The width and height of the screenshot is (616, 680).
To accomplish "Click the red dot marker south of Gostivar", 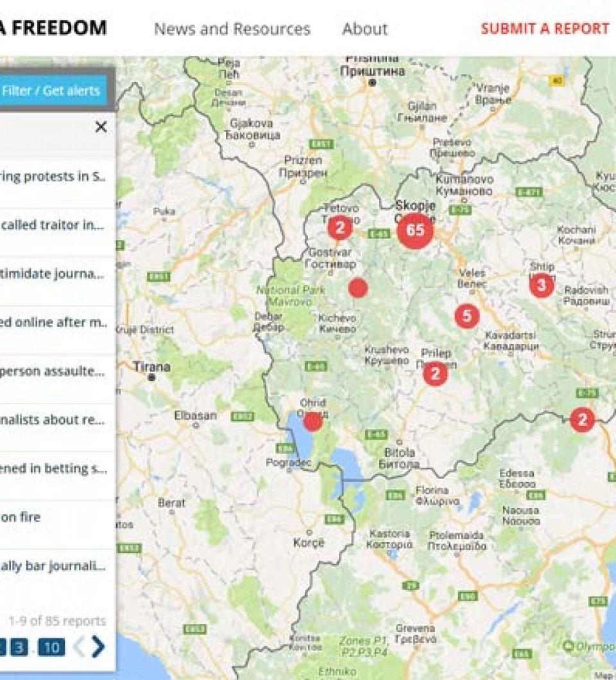I will (358, 288).
